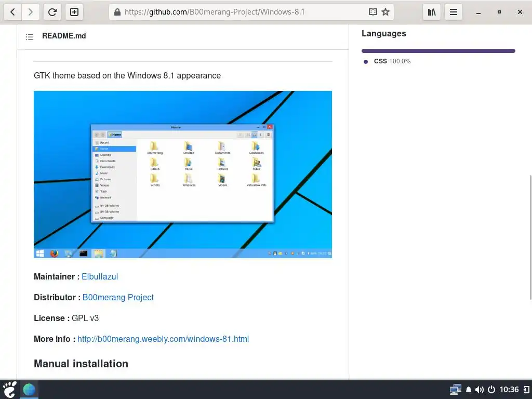Open the GNOME foot applications menu
Screen dimensions: 532x399
[x=9, y=390]
